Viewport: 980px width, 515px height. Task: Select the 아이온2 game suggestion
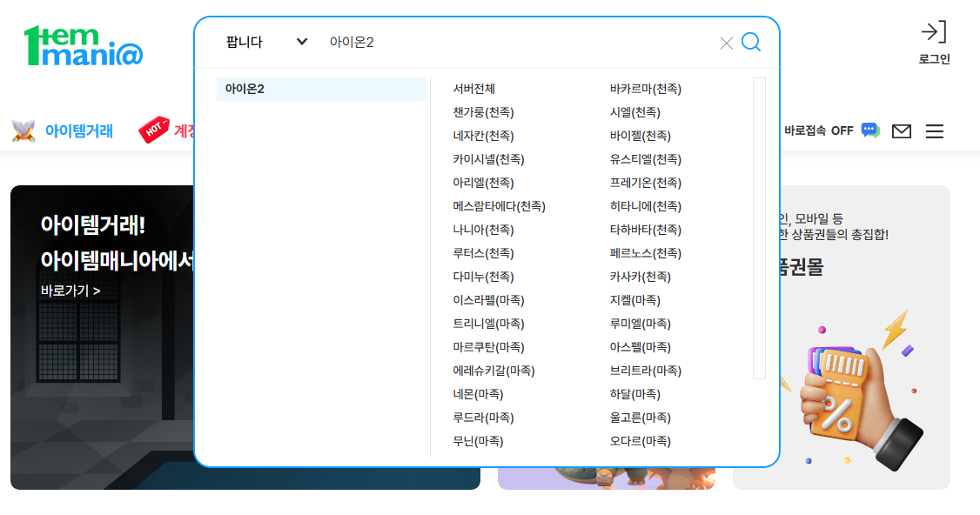320,89
